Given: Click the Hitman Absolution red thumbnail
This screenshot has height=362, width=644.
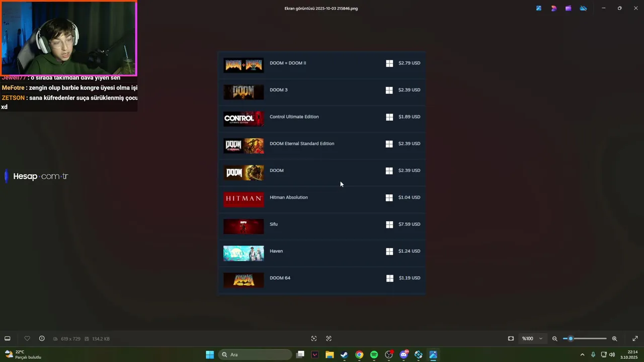Looking at the screenshot, I should (244, 199).
